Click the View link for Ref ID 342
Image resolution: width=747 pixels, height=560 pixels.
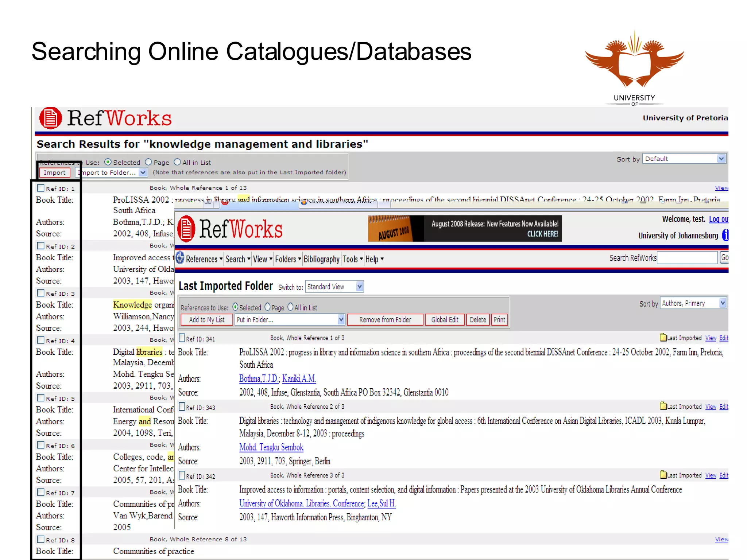tap(711, 475)
